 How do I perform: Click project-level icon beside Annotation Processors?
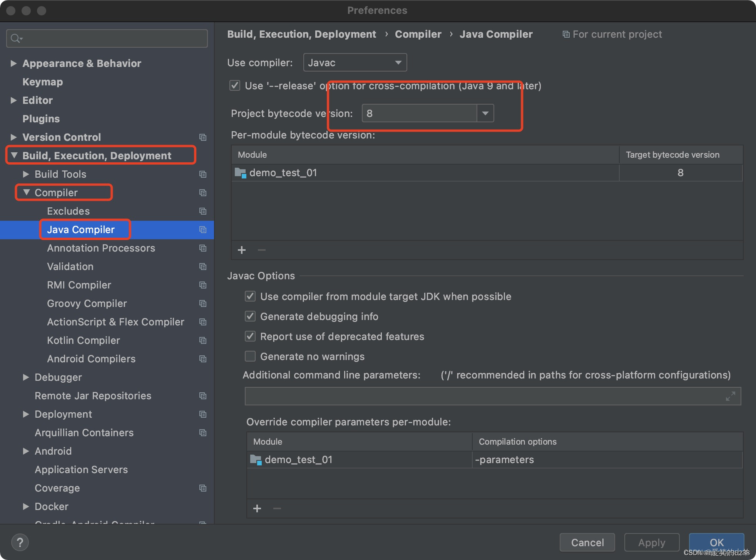click(203, 248)
